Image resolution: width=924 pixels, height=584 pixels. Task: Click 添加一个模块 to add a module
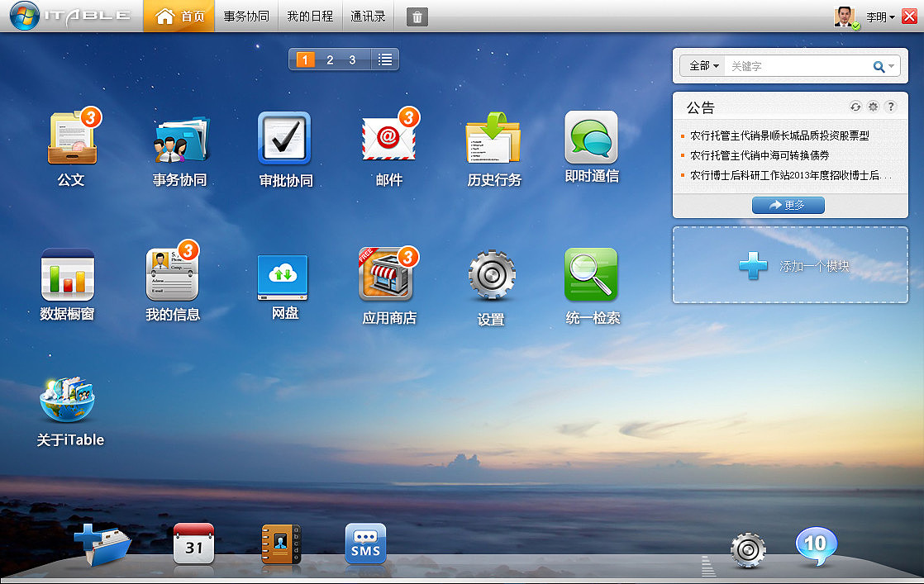coord(790,265)
